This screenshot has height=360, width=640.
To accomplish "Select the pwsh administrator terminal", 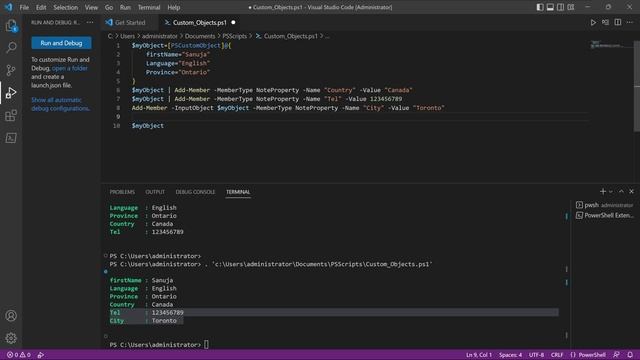I will [605, 205].
